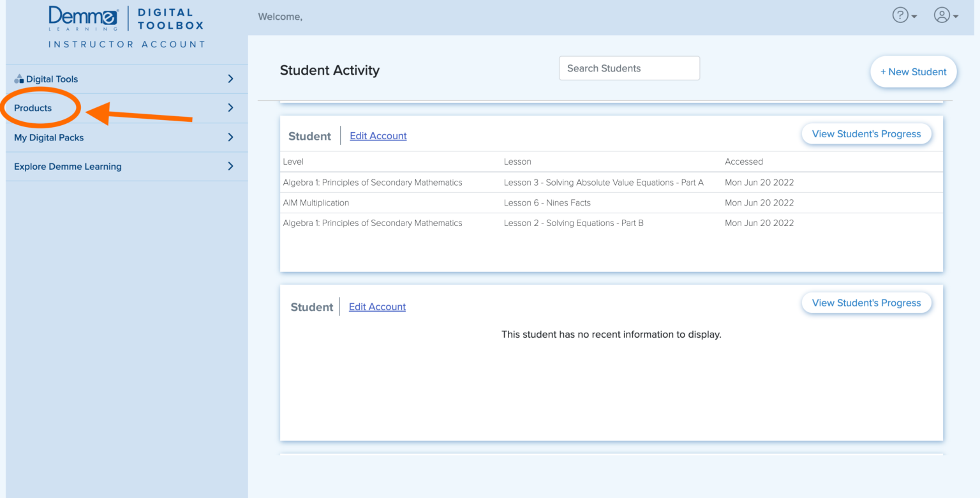
Task: Open the help question mark icon
Action: (899, 15)
